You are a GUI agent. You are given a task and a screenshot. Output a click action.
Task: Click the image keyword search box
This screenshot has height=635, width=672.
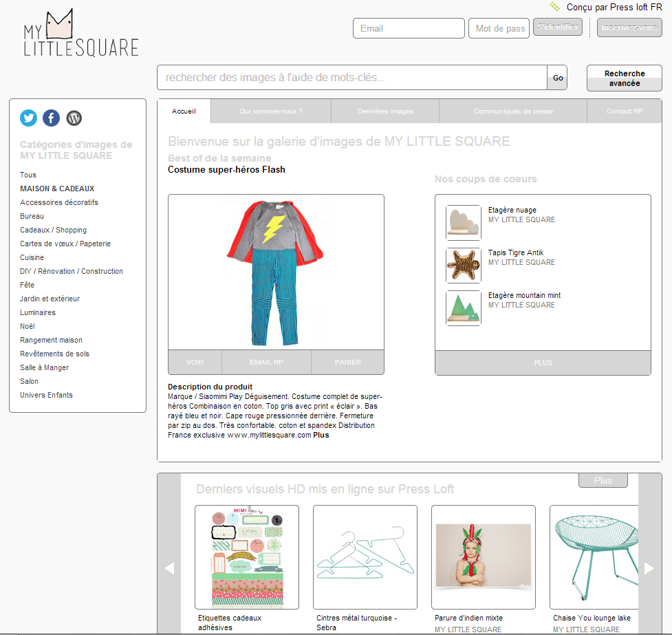(x=352, y=78)
